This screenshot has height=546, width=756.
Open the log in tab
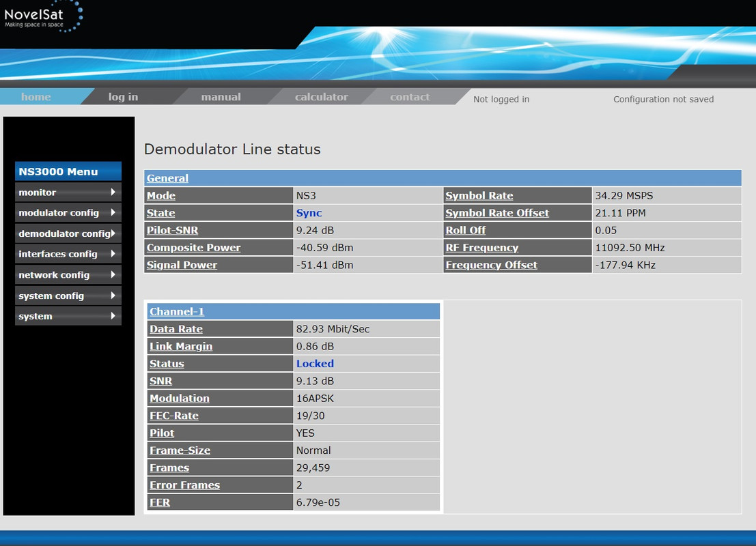pyautogui.click(x=123, y=97)
